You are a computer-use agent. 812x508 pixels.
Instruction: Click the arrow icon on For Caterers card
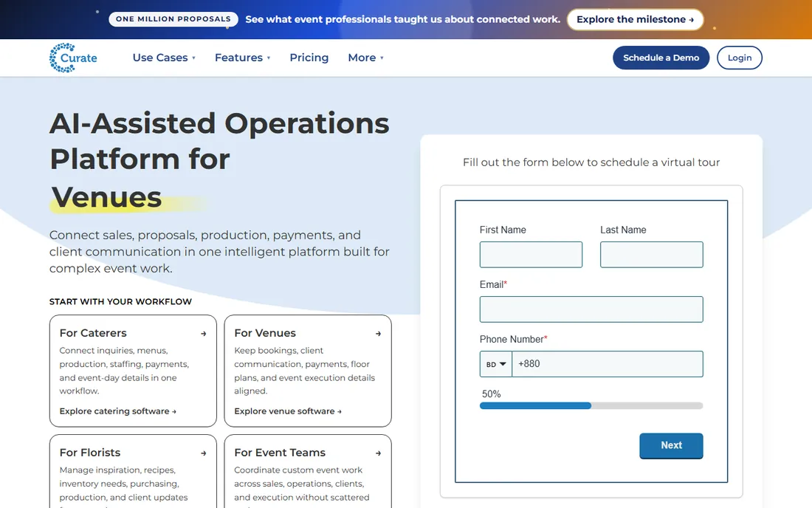coord(204,334)
